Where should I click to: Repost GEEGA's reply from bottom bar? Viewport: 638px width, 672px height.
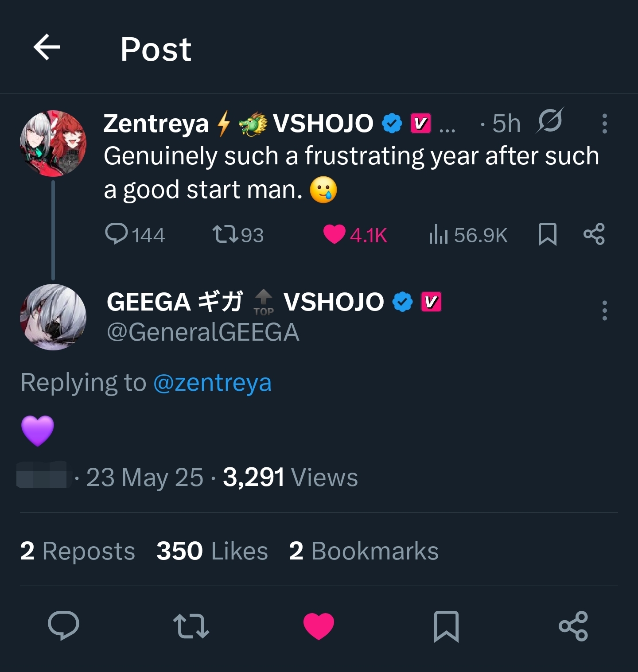tap(191, 625)
